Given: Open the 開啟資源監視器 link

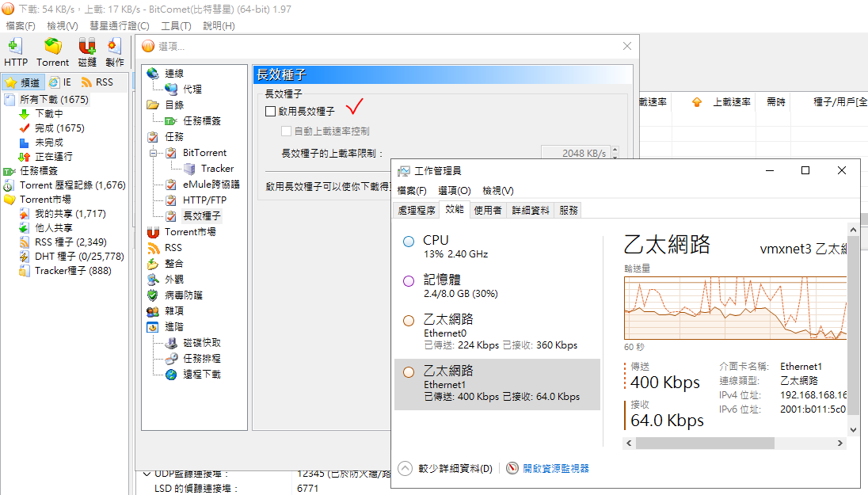Looking at the screenshot, I should click(556, 468).
